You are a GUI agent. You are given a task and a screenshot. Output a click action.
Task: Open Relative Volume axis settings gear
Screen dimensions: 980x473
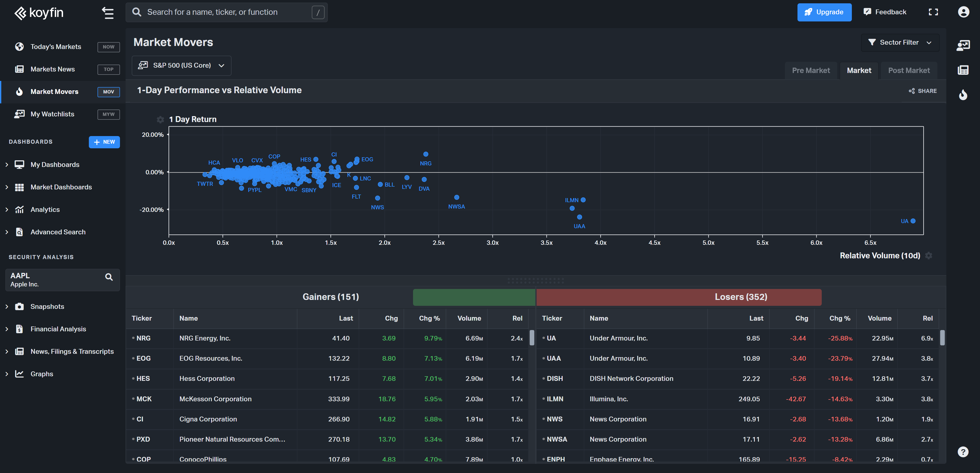[929, 256]
